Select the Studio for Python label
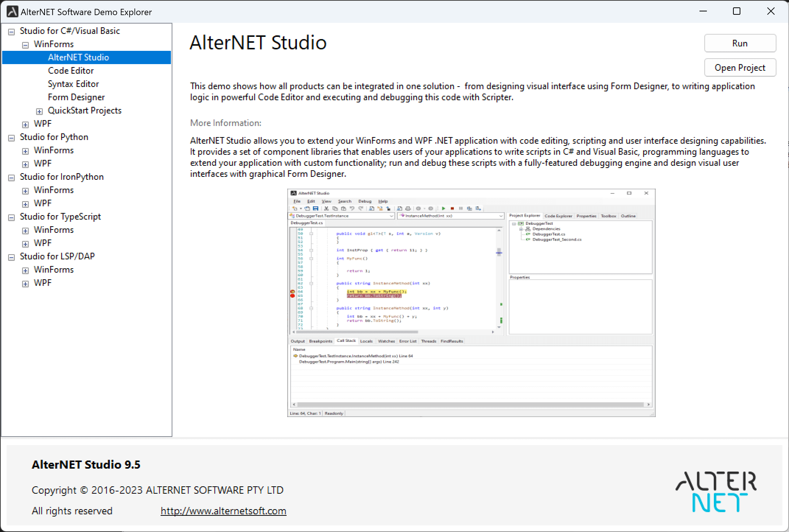The image size is (789, 532). click(54, 137)
